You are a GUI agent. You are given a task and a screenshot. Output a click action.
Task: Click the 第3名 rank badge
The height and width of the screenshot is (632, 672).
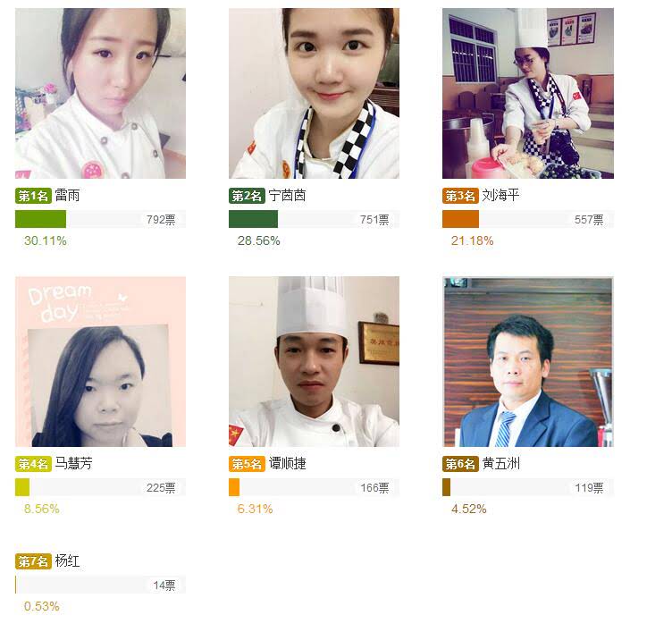(x=460, y=196)
